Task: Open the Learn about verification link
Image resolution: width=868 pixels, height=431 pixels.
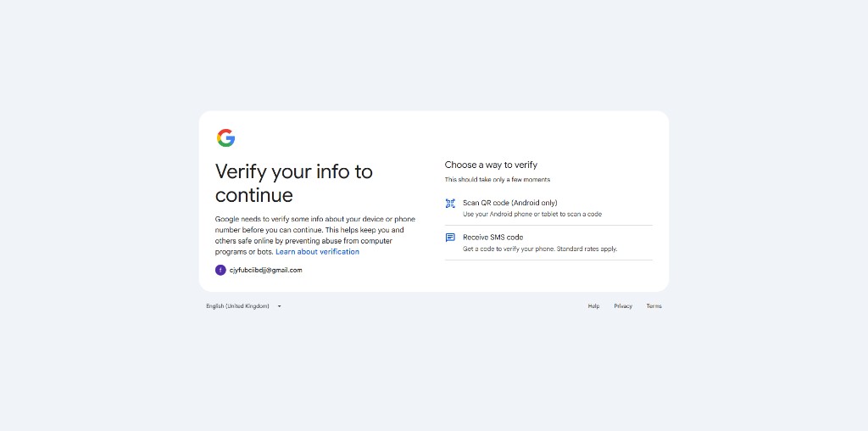Action: pyautogui.click(x=317, y=252)
